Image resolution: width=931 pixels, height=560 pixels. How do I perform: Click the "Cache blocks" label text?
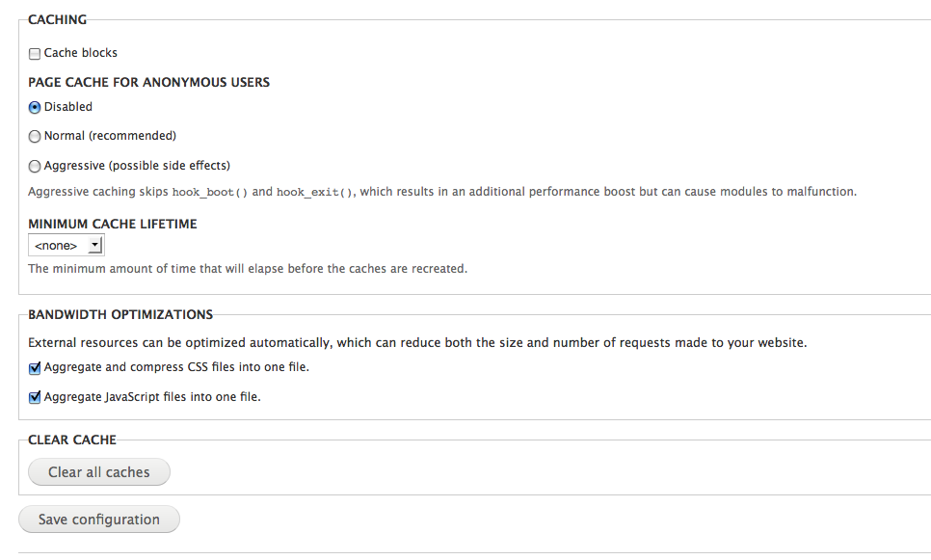[81, 53]
